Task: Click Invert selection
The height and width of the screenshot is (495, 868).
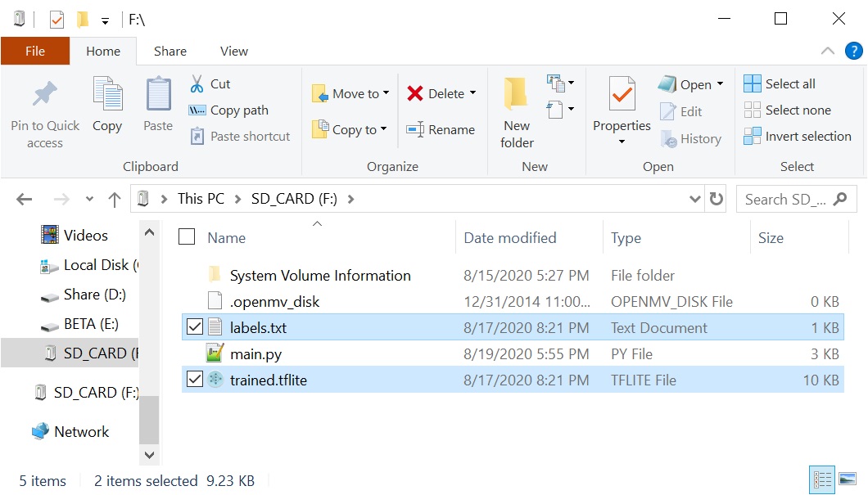Action: tap(798, 136)
